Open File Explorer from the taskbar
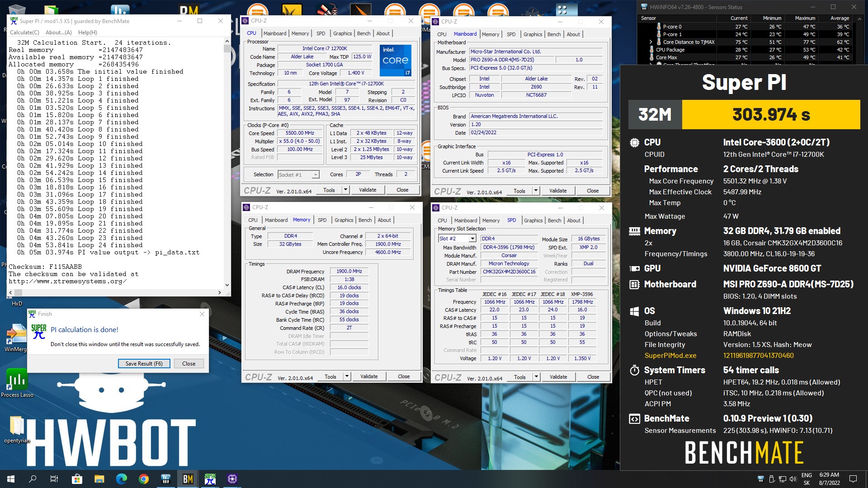 [99, 479]
